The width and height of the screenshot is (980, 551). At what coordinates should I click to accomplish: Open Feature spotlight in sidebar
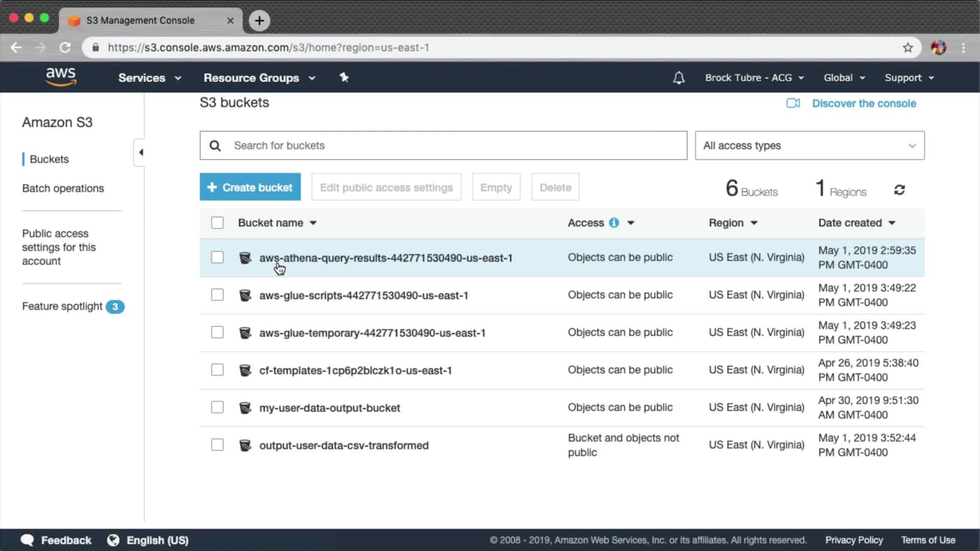click(62, 306)
